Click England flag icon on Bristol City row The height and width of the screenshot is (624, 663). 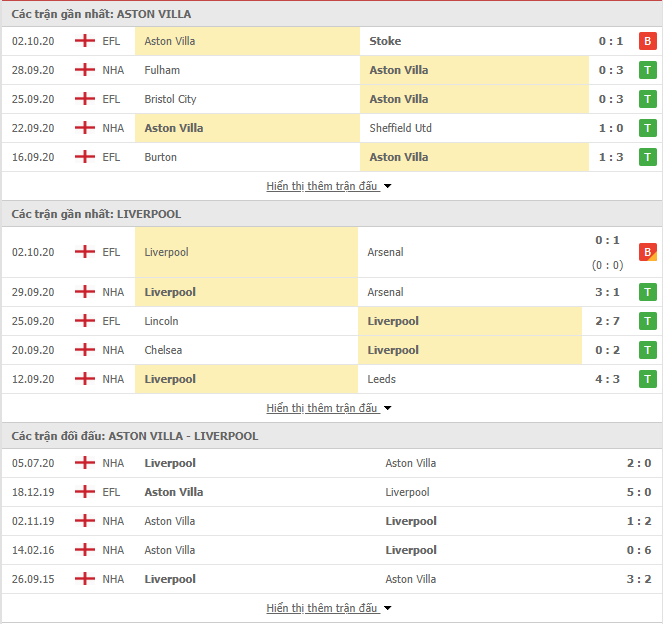coord(85,99)
